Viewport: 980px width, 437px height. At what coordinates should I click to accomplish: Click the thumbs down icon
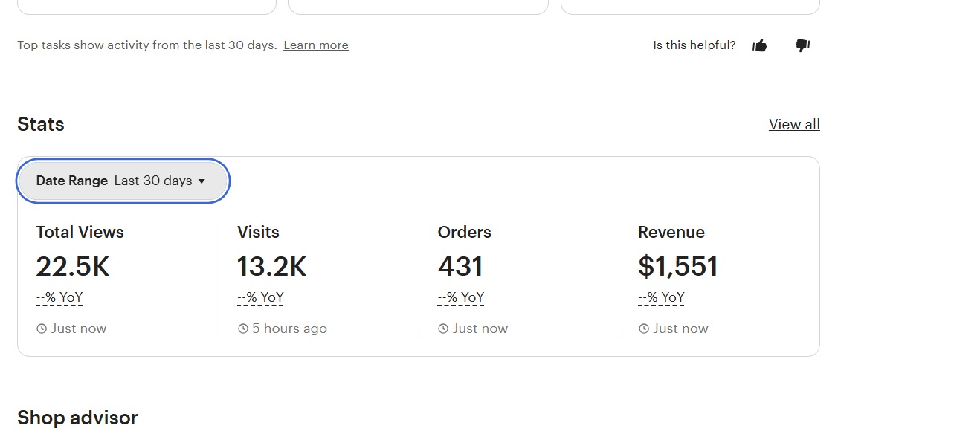[x=802, y=45]
